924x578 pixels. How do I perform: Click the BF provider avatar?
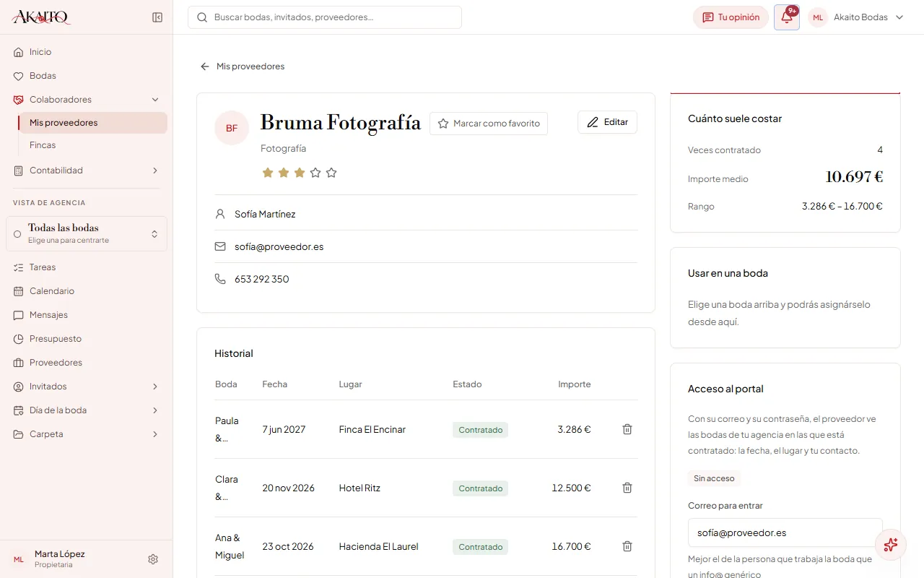pyautogui.click(x=232, y=128)
